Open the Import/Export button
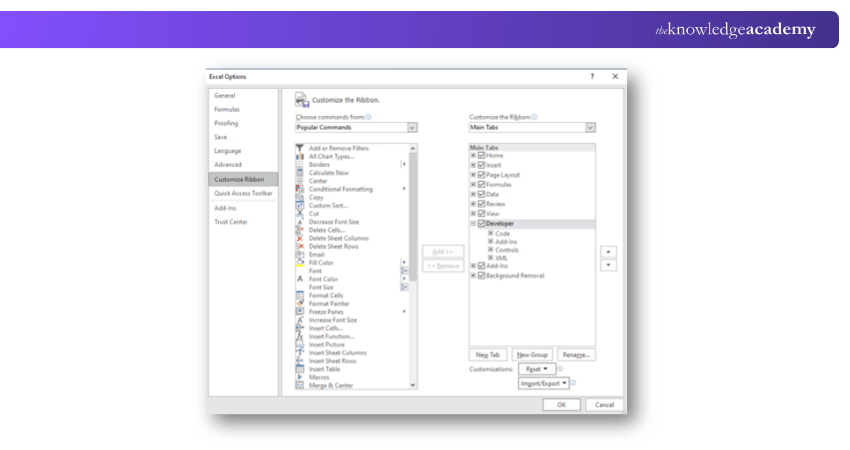The height and width of the screenshot is (450, 850). [543, 383]
